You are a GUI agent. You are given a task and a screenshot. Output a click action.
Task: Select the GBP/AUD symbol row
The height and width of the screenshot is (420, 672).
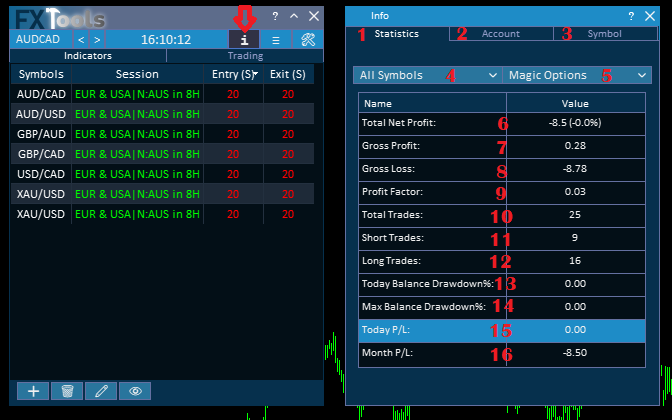[162, 134]
